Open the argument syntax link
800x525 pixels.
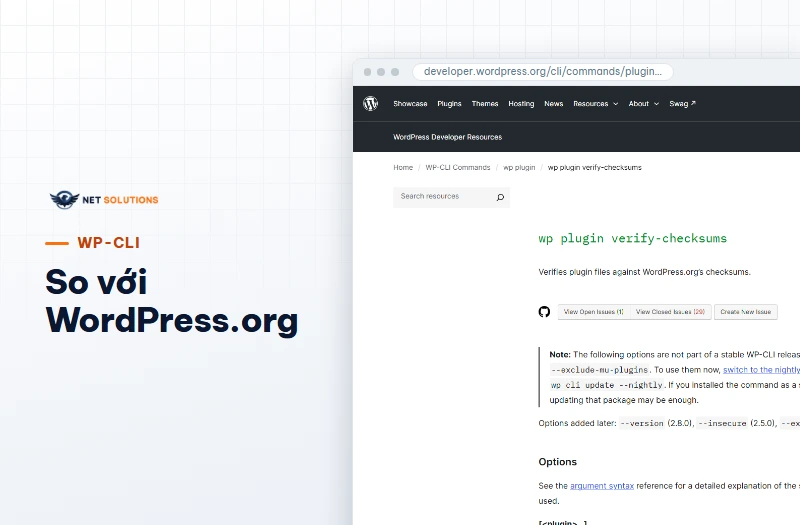602,486
